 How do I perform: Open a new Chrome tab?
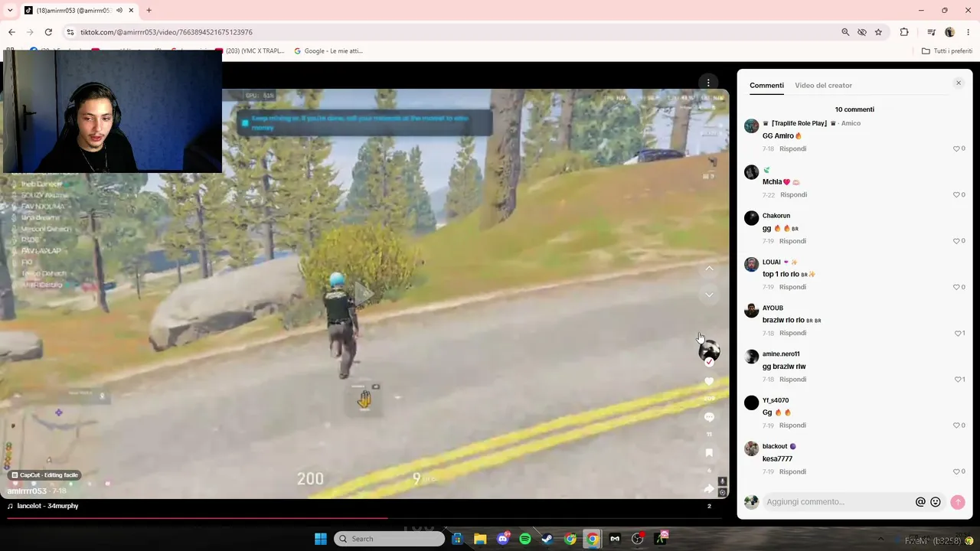point(149,11)
